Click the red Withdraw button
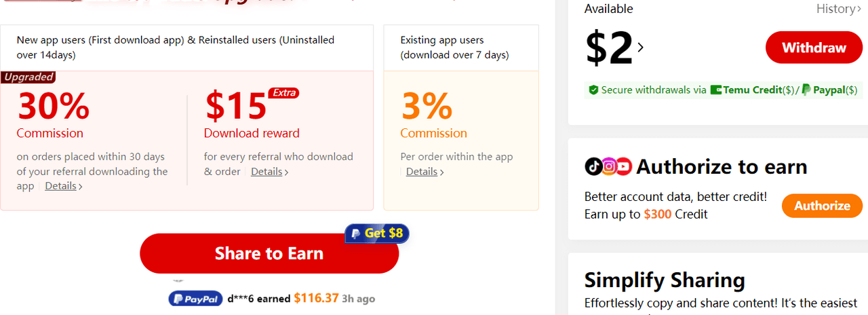Viewport: 868px width, 315px height. 814,48
